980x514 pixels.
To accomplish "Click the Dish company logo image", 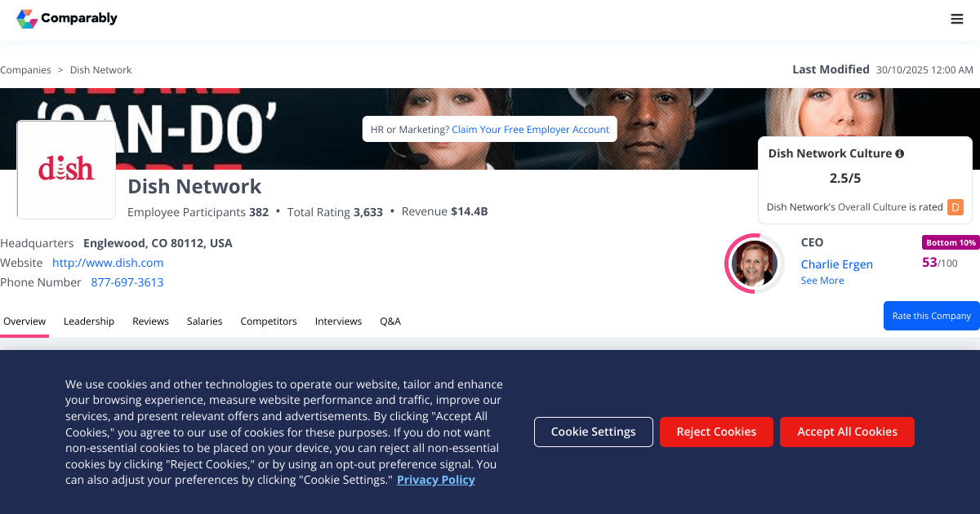I will [66, 170].
